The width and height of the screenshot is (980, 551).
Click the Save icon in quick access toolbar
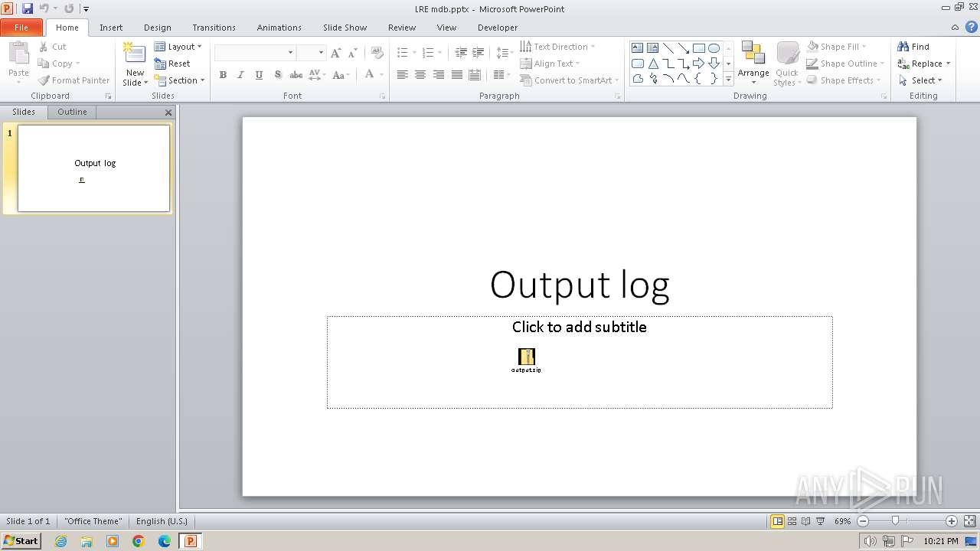point(28,8)
